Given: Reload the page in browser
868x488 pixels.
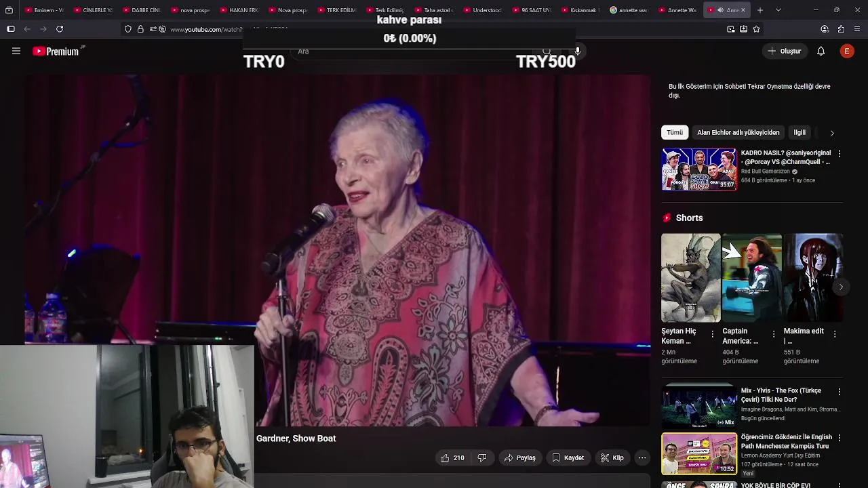Looking at the screenshot, I should pyautogui.click(x=60, y=29).
